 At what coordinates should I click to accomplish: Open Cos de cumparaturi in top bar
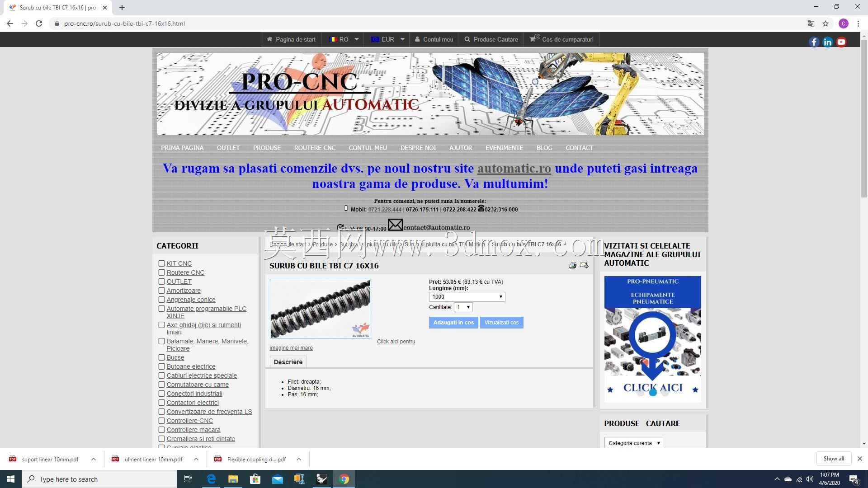pos(562,39)
